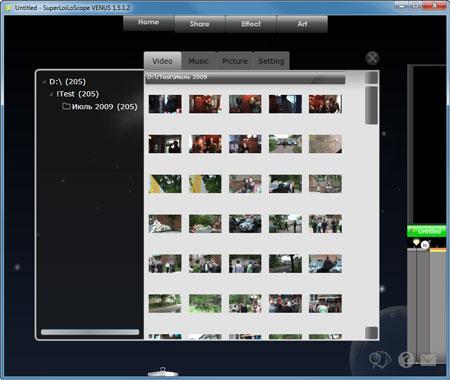Open the Art menu button

pyautogui.click(x=302, y=24)
